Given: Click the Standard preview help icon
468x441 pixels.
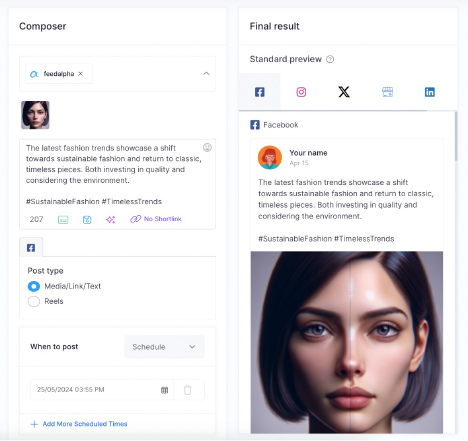Looking at the screenshot, I should tap(330, 59).
